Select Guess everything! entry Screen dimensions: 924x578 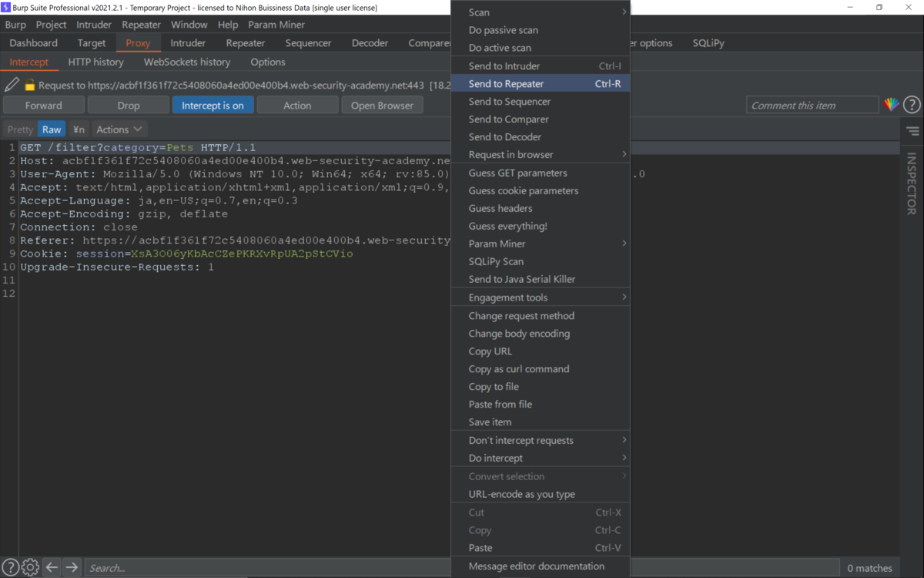[541, 226]
